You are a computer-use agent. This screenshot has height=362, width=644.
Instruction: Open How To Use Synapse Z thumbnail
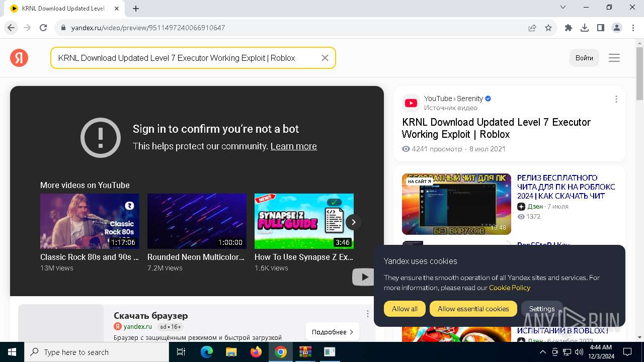pos(304,221)
